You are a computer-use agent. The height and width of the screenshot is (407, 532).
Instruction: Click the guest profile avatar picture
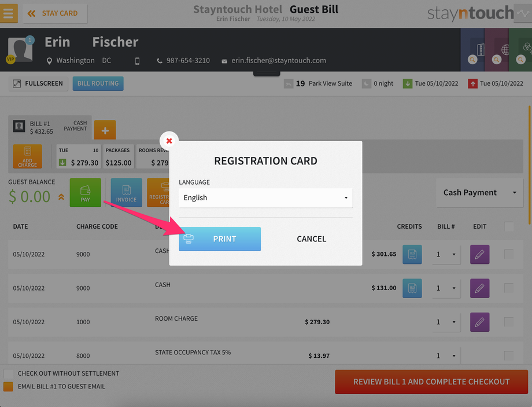20,50
